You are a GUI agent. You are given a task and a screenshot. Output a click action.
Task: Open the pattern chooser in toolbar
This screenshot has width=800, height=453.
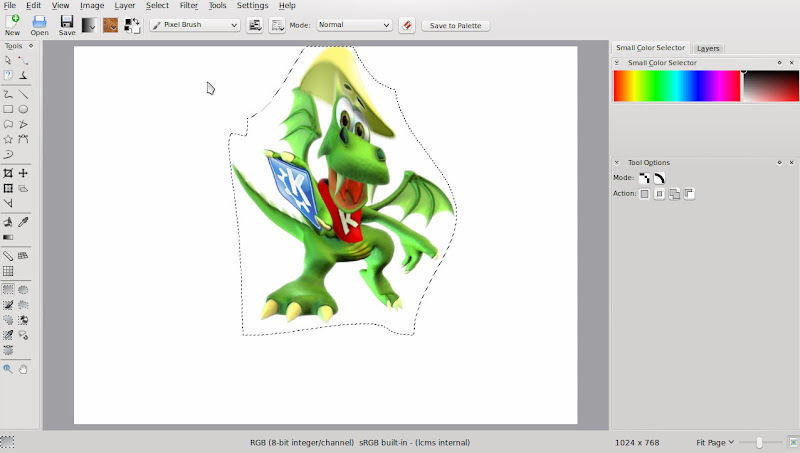tap(110, 25)
